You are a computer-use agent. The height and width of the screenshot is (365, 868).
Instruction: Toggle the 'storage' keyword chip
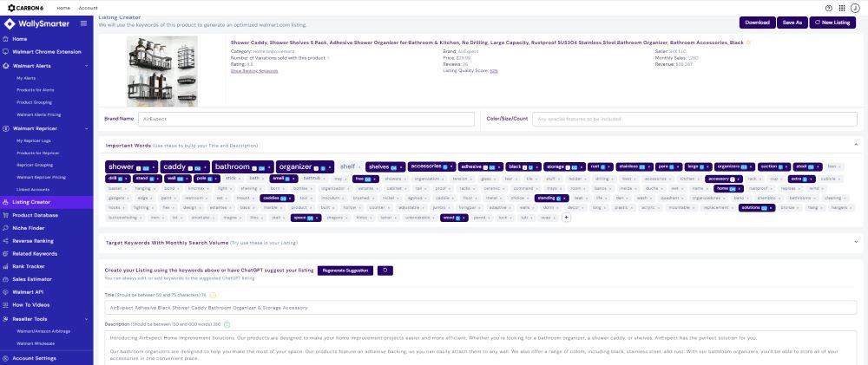coord(564,166)
